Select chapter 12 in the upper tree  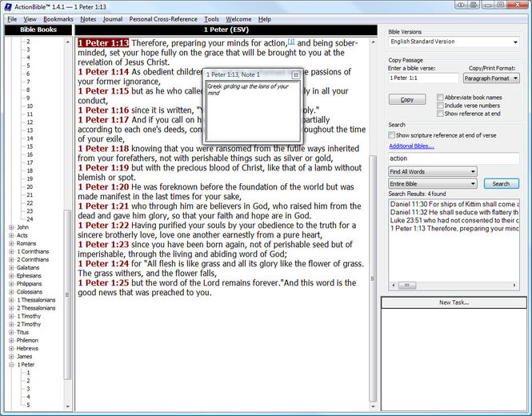pos(30,122)
